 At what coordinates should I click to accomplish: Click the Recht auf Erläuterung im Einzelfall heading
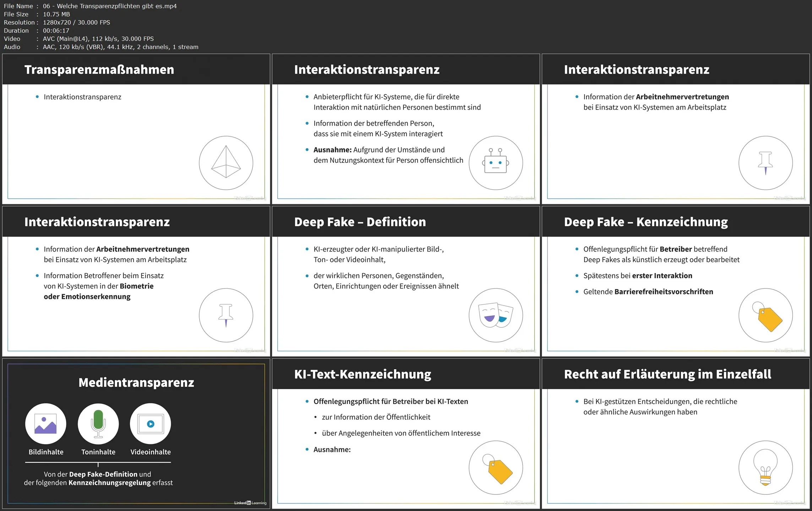(x=667, y=374)
